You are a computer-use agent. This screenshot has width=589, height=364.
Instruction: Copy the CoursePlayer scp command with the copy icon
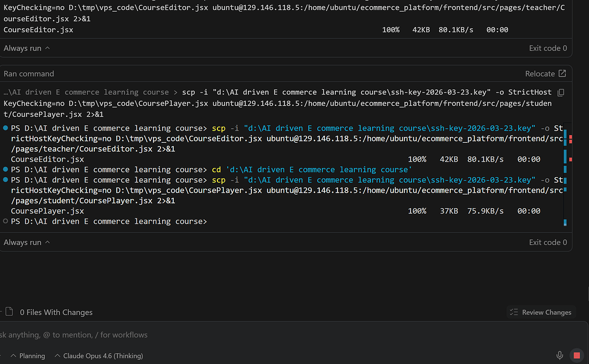(561, 93)
